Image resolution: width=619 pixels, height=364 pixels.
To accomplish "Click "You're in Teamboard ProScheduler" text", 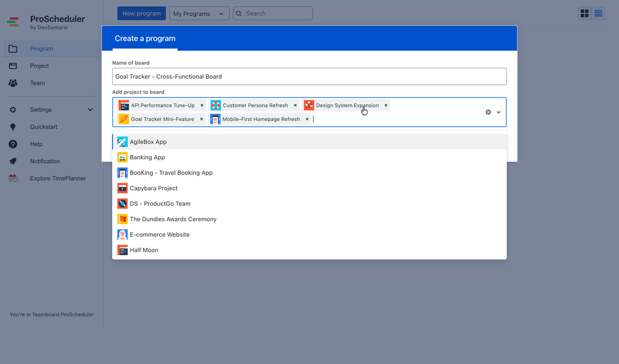I will tap(51, 314).
